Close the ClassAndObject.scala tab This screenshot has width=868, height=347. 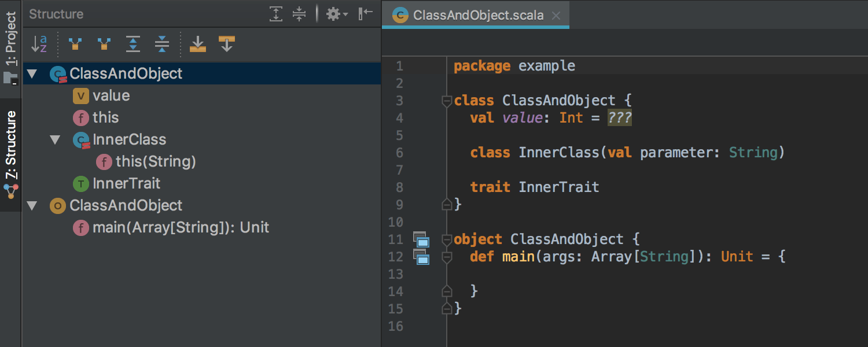[556, 14]
